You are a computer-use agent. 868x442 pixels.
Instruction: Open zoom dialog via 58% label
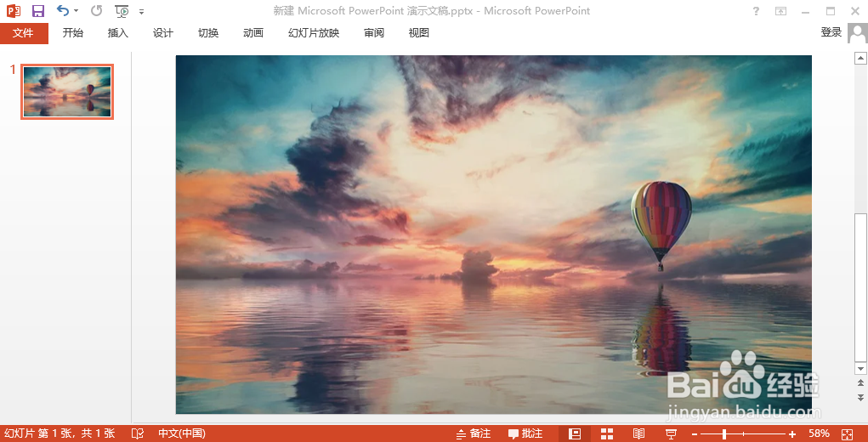(819, 433)
